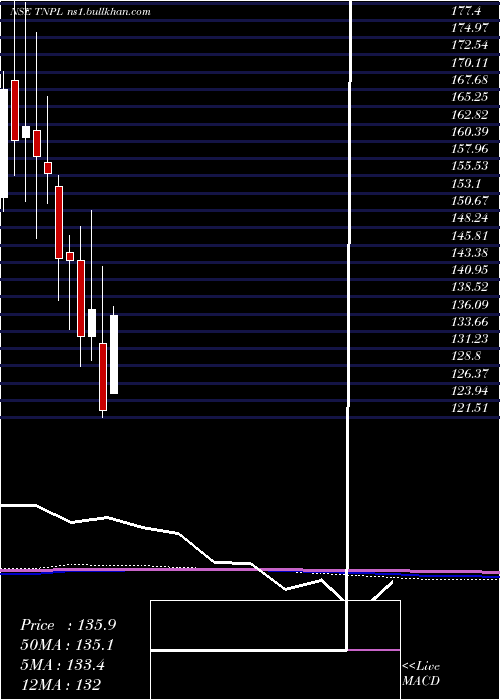
Task: Click the 133.66 price axis label
Action: click(470, 322)
